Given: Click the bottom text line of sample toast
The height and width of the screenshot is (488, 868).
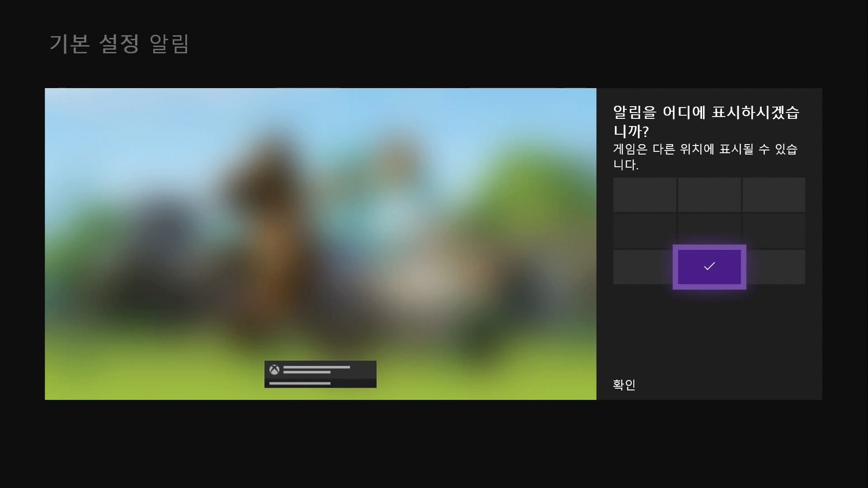Looking at the screenshot, I should 300,383.
